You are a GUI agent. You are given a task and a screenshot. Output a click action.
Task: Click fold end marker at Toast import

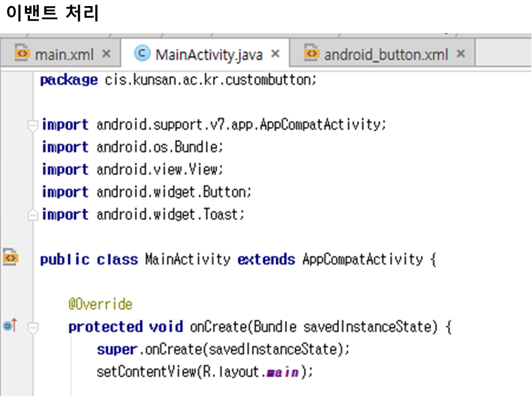[x=33, y=214]
